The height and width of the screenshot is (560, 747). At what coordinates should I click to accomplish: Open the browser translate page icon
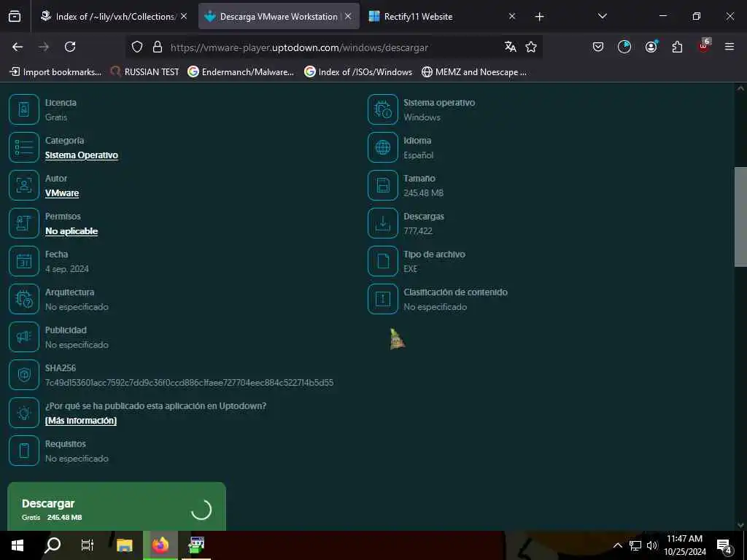[x=510, y=47]
